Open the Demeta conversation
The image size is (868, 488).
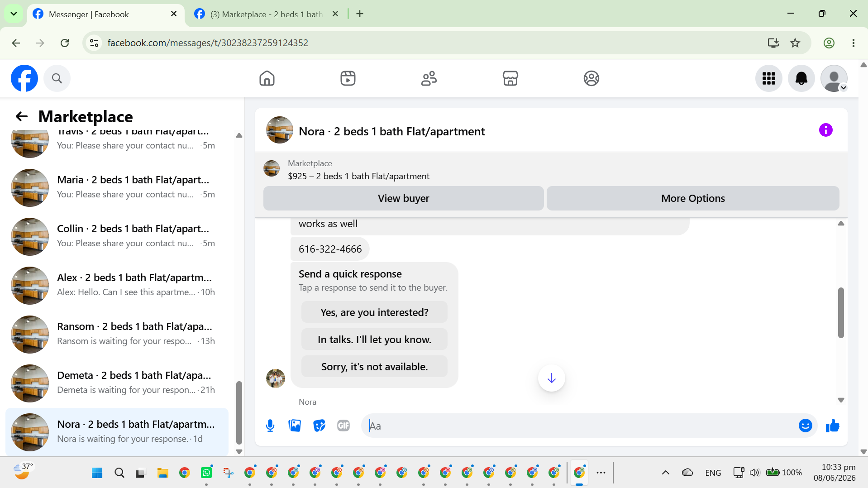pyautogui.click(x=117, y=383)
